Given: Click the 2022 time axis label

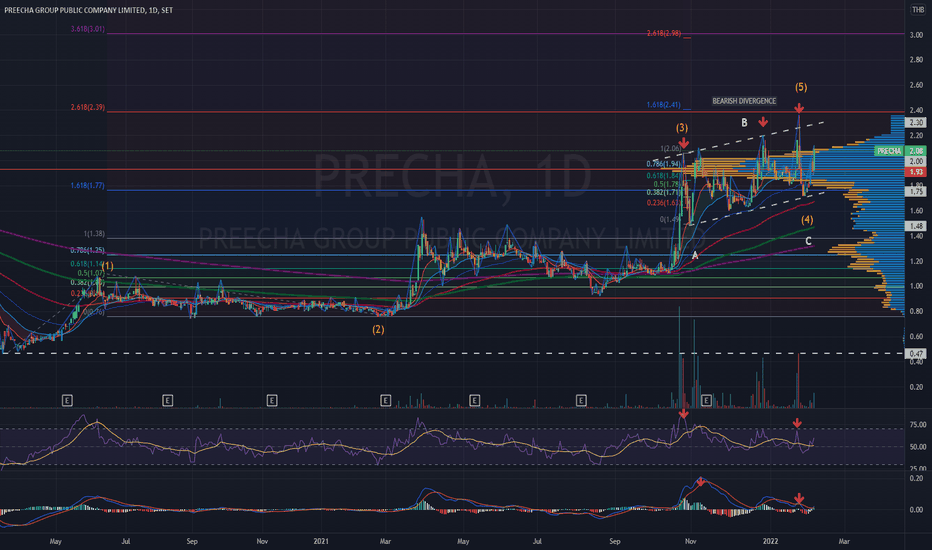Looking at the screenshot, I should tap(770, 541).
